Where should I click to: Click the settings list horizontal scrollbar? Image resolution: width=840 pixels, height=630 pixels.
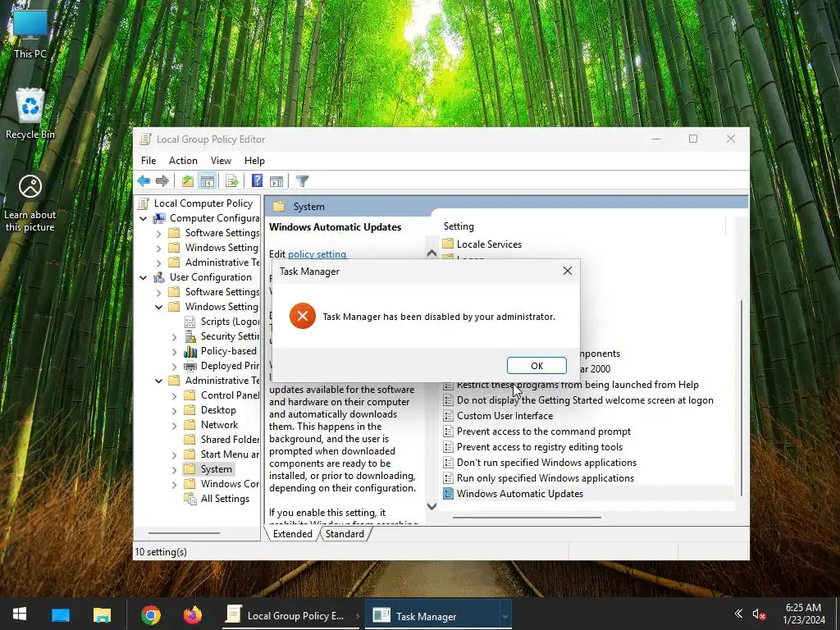pyautogui.click(x=527, y=518)
